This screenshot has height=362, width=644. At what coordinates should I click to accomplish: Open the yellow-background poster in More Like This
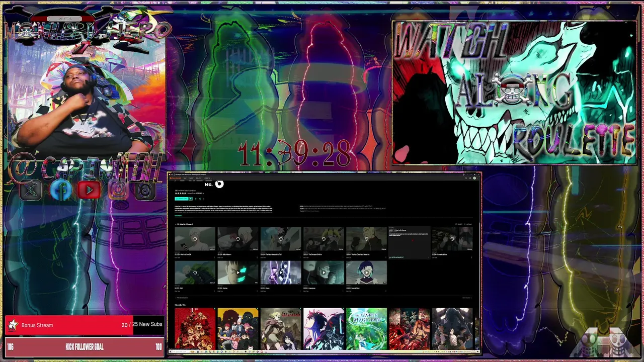tap(238, 329)
